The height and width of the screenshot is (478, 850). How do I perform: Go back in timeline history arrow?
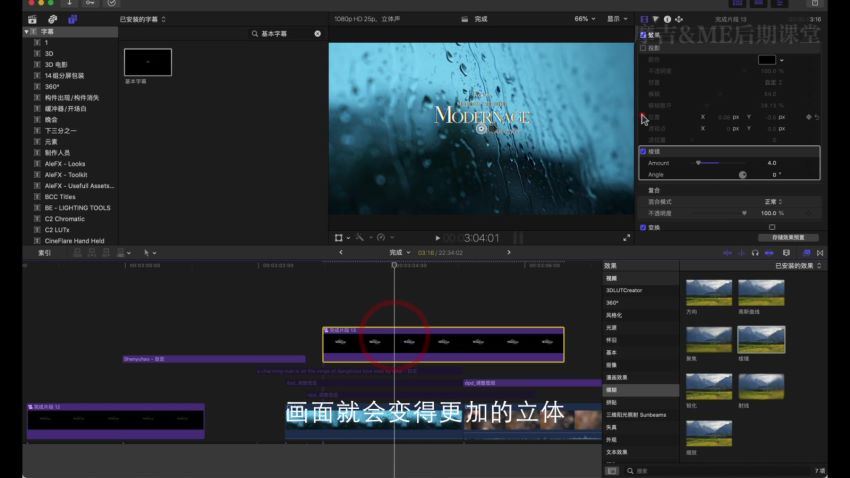pyautogui.click(x=341, y=253)
